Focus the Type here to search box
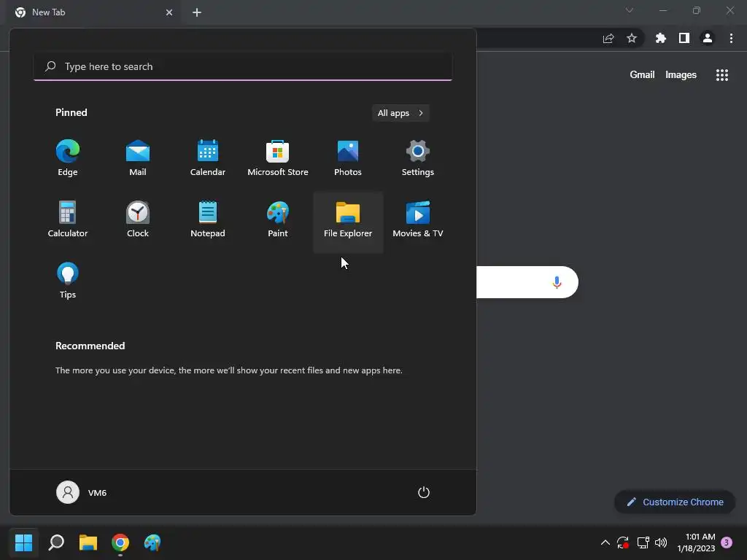Viewport: 747px width, 560px height. coord(243,66)
